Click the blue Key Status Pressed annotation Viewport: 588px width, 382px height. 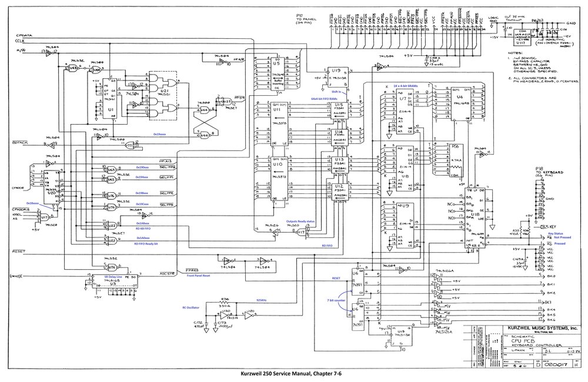point(559,243)
